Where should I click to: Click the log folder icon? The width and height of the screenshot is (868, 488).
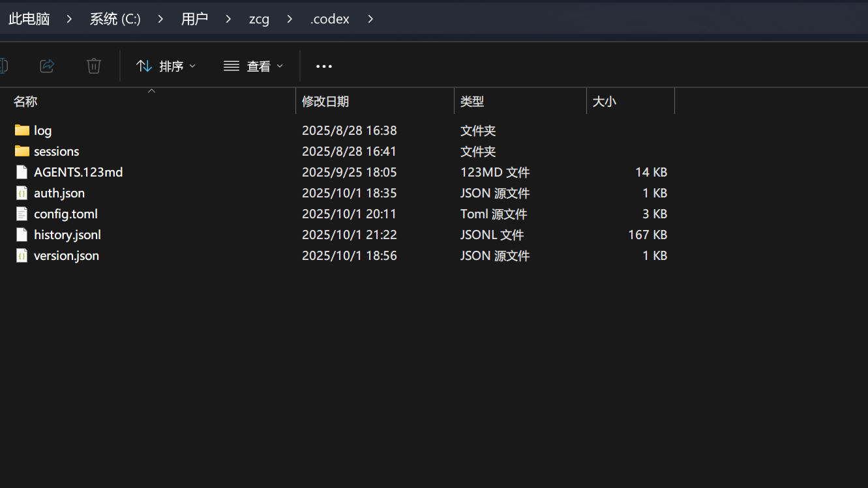(x=22, y=130)
